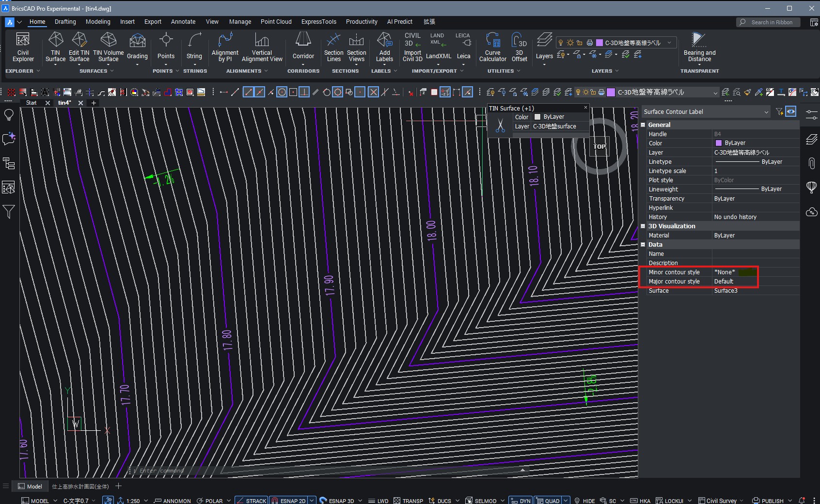Open the Curve Calculator utility
Screen dimensions: 820x504
[x=492, y=47]
